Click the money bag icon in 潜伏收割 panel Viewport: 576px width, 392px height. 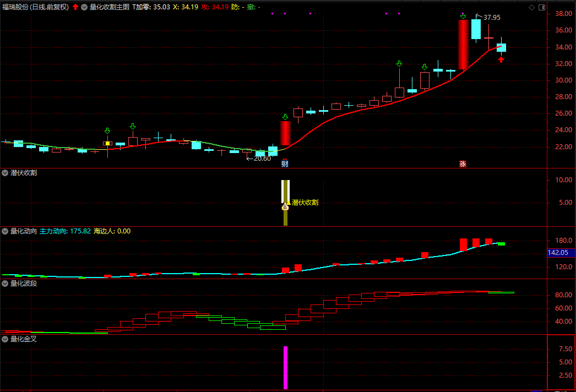click(x=285, y=208)
